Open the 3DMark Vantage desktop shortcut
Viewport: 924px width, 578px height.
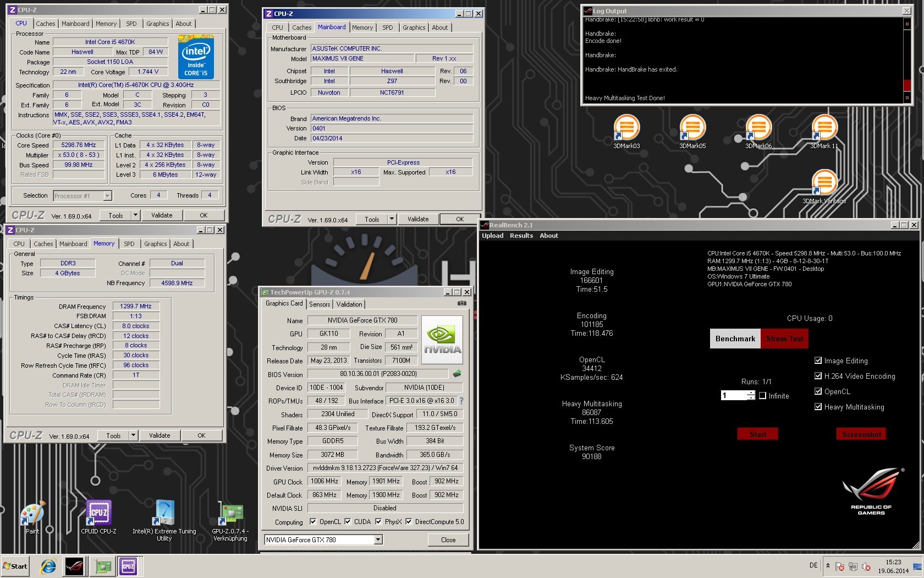pos(824,186)
